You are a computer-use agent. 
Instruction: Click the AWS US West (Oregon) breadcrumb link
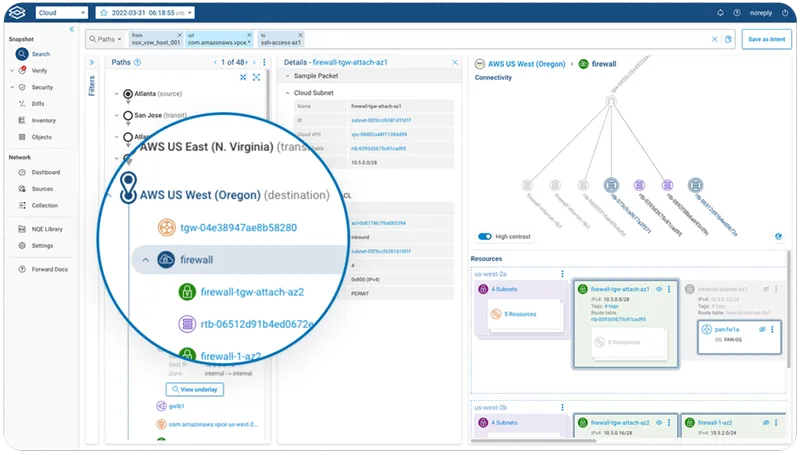tap(523, 63)
